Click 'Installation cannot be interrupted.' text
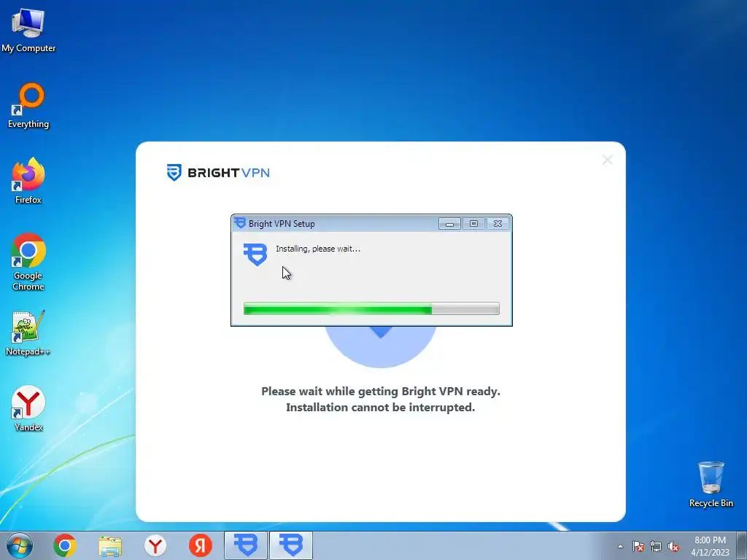Image resolution: width=747 pixels, height=560 pixels. pos(380,407)
